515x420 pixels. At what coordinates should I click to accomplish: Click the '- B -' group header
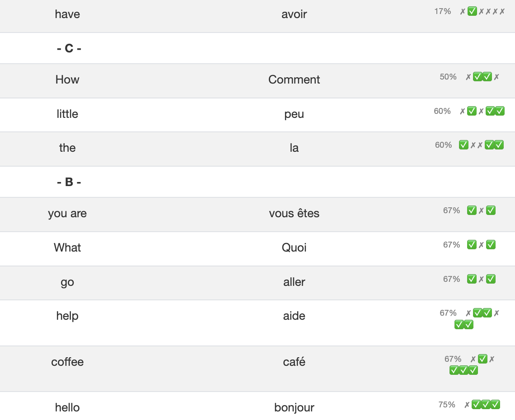(x=69, y=182)
